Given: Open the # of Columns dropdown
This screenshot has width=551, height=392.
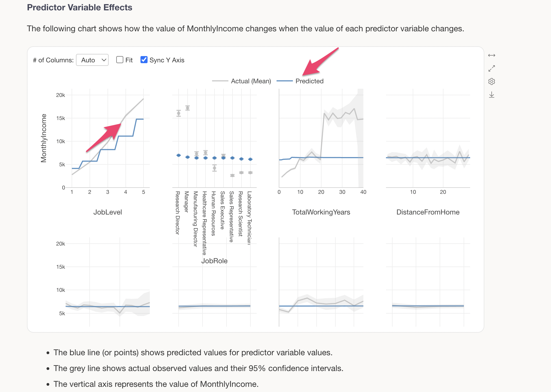Looking at the screenshot, I should tap(92, 60).
